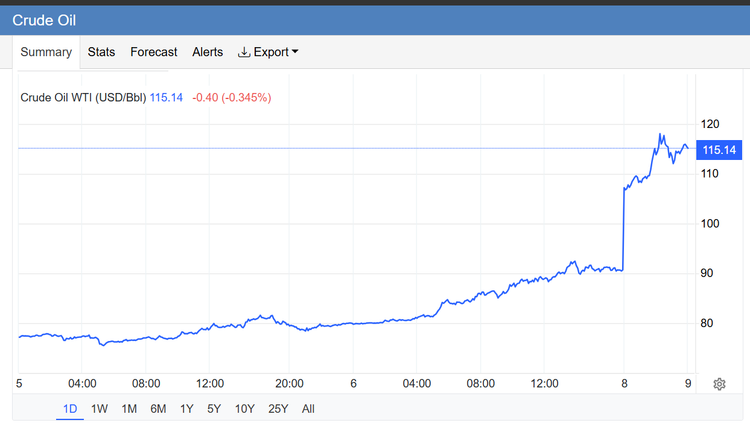Screen dimensions: 750x440
Task: Click the Export download icon
Action: pos(244,52)
